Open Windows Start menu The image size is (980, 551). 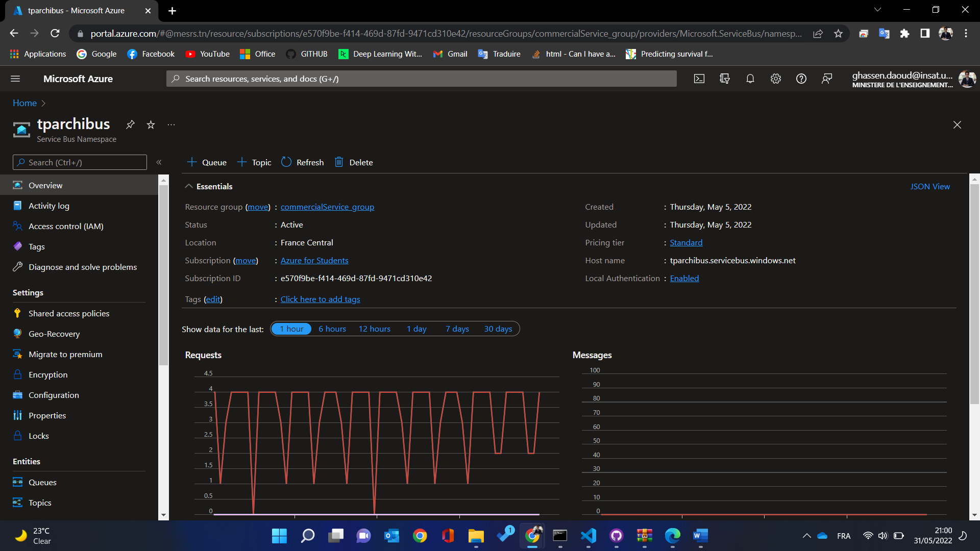(x=279, y=535)
